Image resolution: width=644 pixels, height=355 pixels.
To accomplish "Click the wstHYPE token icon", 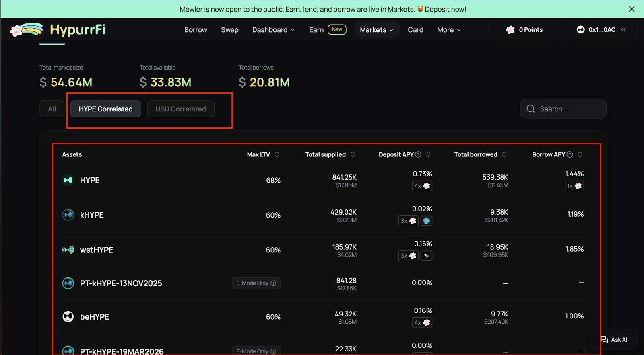I will (x=68, y=250).
